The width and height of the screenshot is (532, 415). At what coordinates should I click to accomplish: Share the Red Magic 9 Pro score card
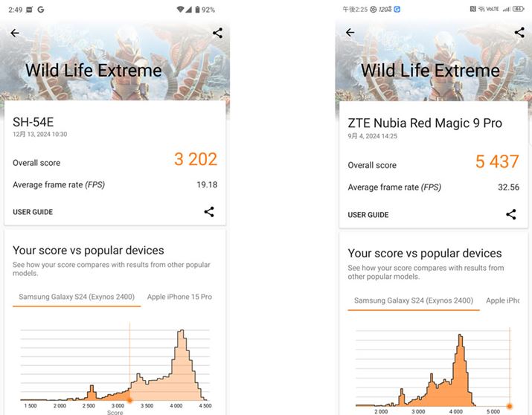[x=511, y=215]
